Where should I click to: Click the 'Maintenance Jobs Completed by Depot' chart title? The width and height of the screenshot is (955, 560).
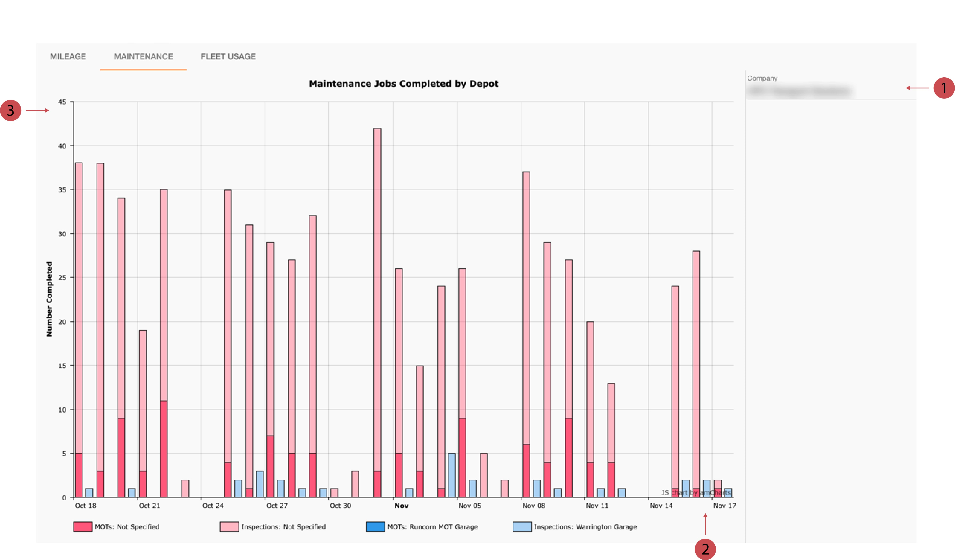point(403,84)
